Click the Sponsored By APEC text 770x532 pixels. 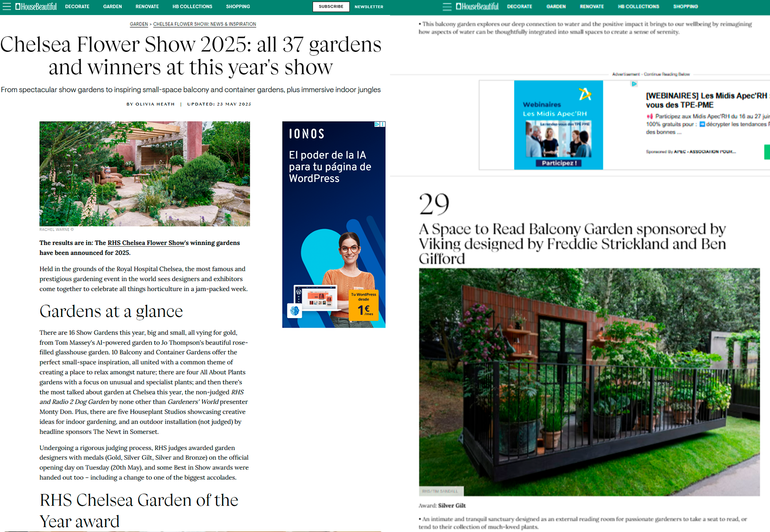(691, 152)
